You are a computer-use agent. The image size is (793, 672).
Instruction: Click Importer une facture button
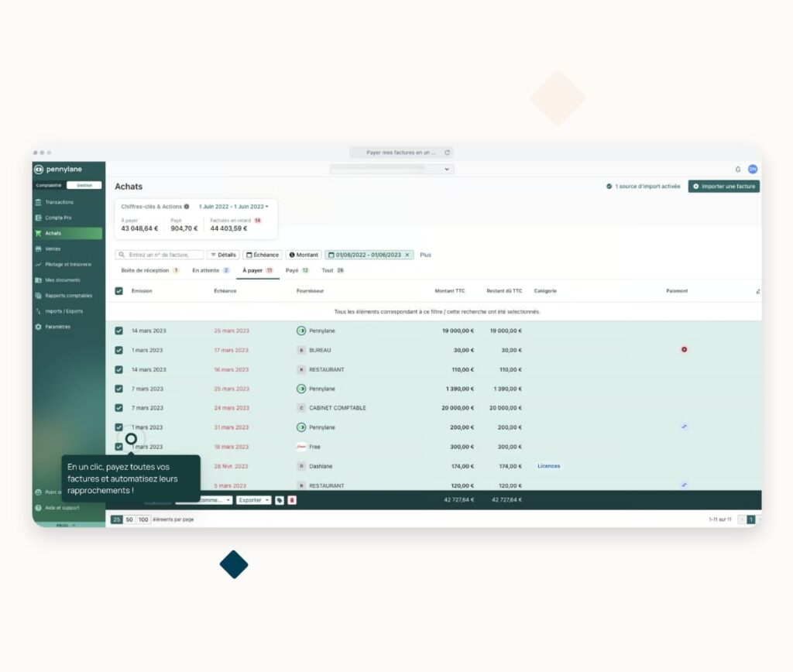pyautogui.click(x=724, y=187)
